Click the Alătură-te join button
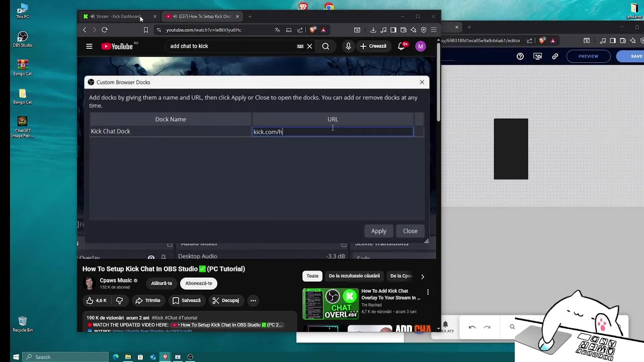The width and height of the screenshot is (644, 362). pos(162,283)
